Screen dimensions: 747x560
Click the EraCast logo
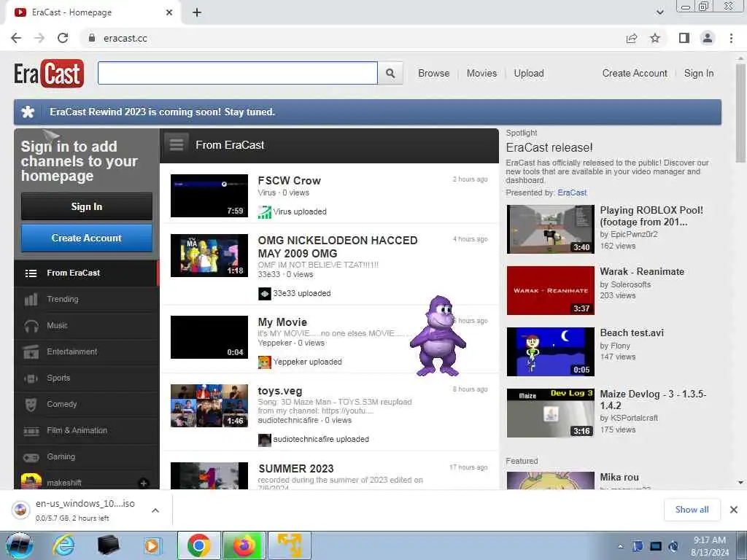click(49, 74)
